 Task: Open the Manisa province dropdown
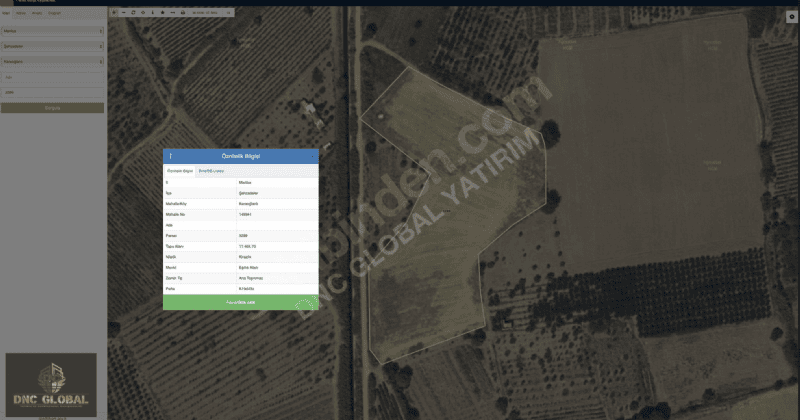coord(53,31)
